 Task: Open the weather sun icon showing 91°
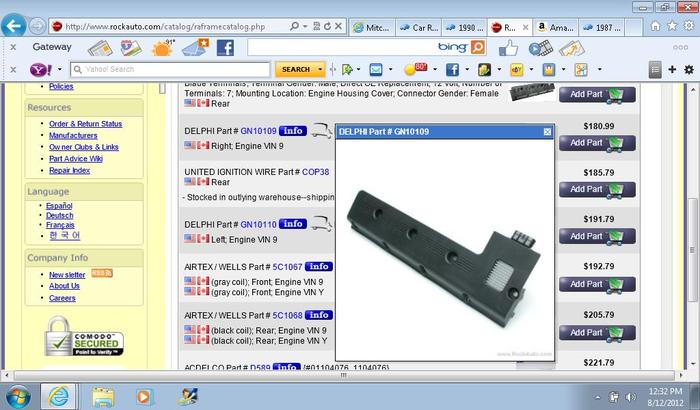coord(162,47)
